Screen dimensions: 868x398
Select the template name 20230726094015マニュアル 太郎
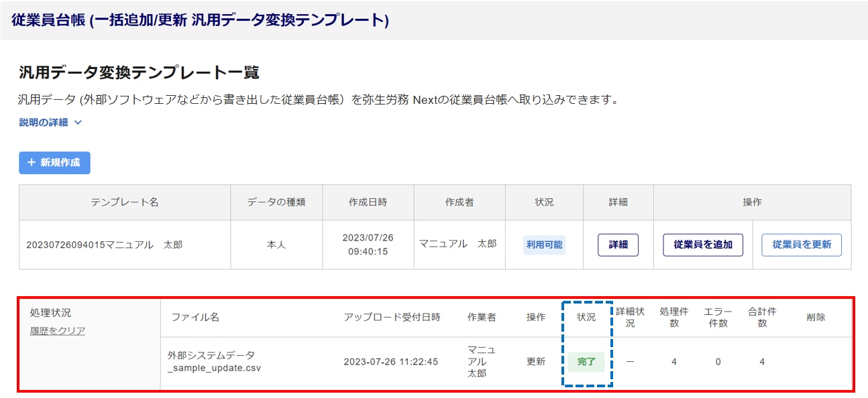pyautogui.click(x=104, y=245)
